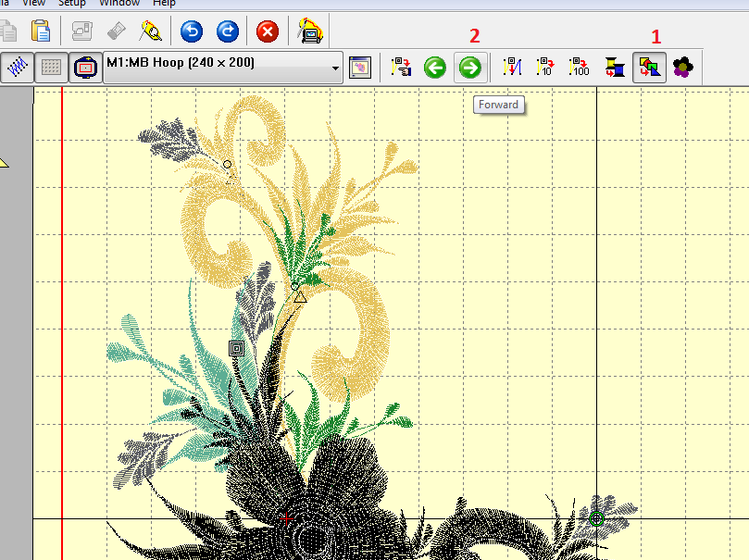
Task: Click the green Back arrow button
Action: pyautogui.click(x=434, y=68)
